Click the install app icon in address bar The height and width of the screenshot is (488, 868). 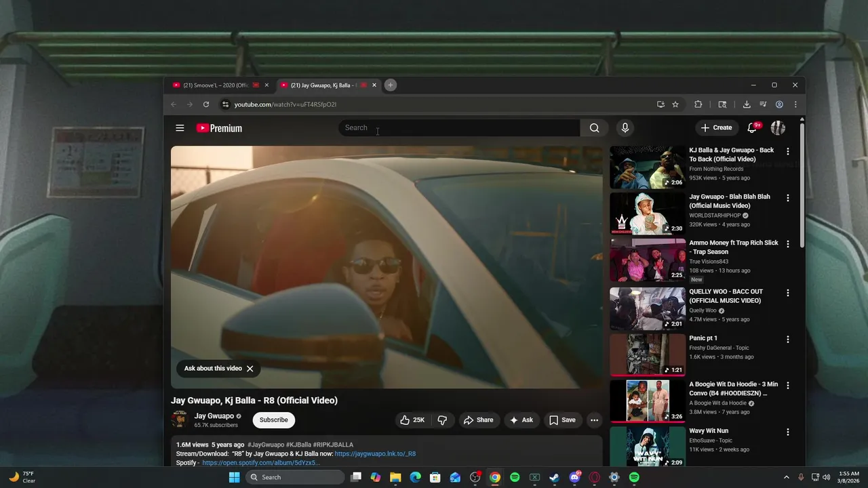(x=660, y=104)
